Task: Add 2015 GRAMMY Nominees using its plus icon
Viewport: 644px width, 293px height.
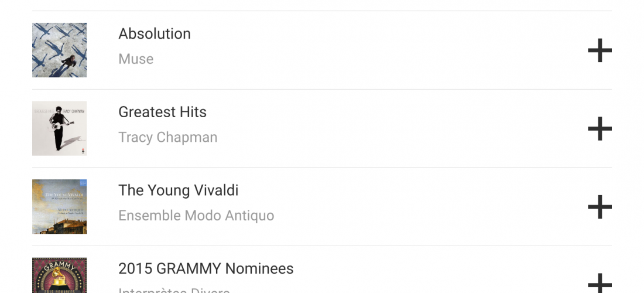Action: [600, 283]
